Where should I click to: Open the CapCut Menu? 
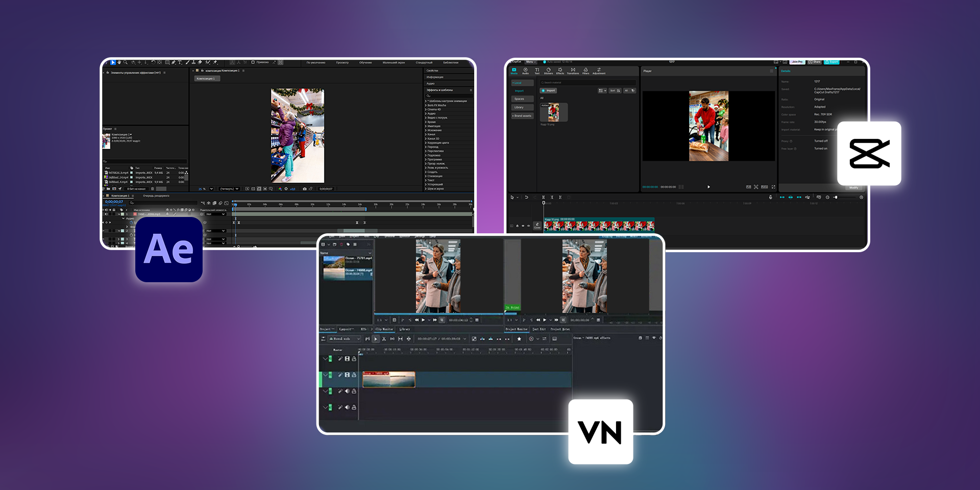[530, 62]
